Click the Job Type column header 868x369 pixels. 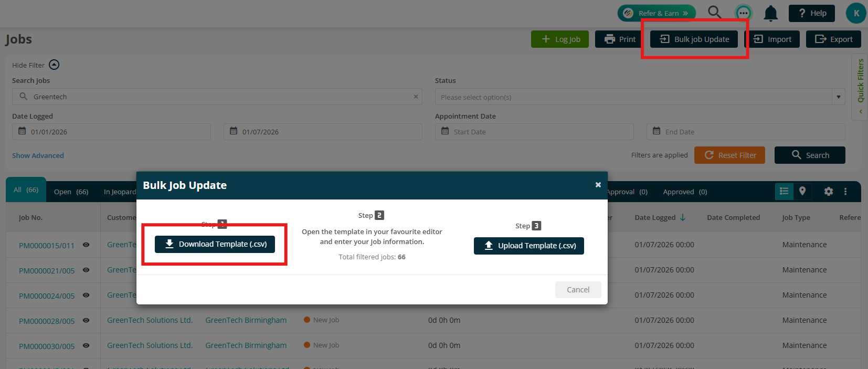click(796, 217)
